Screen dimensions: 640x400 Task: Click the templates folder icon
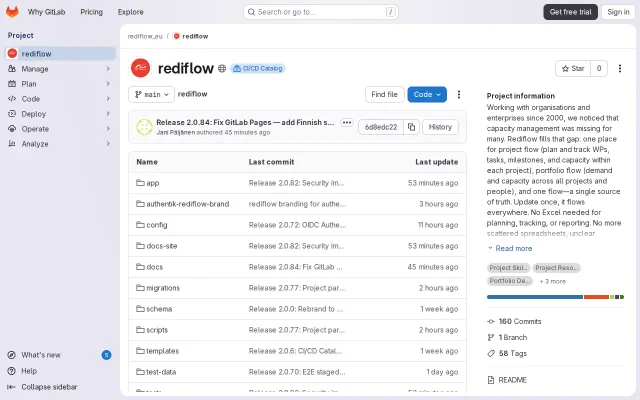(140, 351)
